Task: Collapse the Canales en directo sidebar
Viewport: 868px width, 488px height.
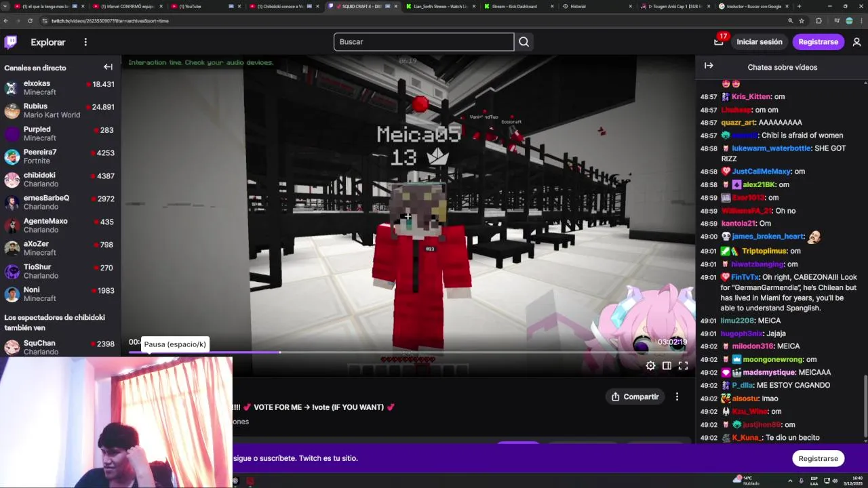Action: (x=108, y=67)
